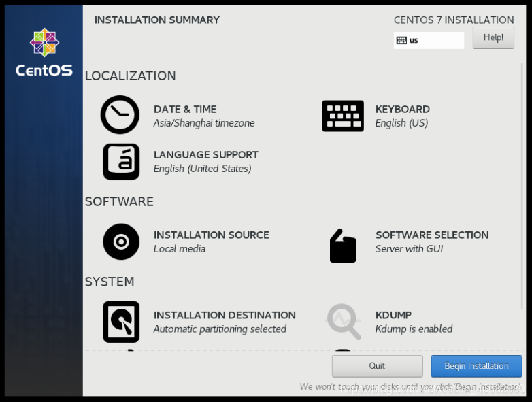Click the CENTOS 7 INSTALLATION title

point(454,20)
